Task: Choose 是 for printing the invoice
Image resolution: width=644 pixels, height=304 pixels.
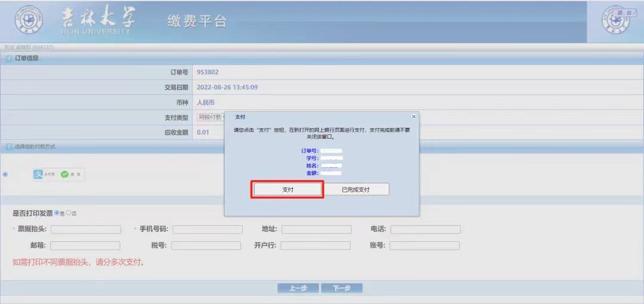Action: click(57, 213)
